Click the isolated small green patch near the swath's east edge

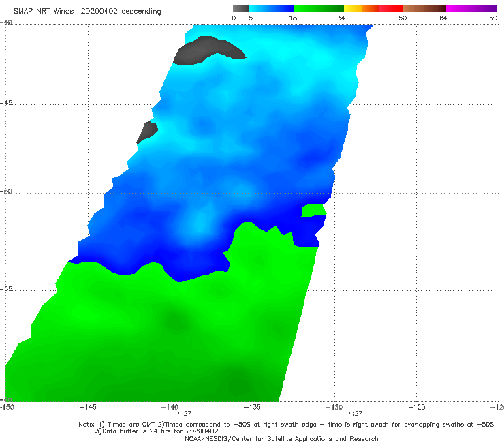(x=314, y=211)
